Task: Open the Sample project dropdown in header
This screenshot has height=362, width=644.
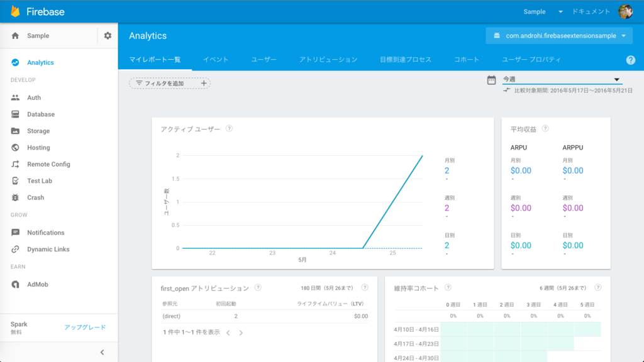Action: pos(543,11)
